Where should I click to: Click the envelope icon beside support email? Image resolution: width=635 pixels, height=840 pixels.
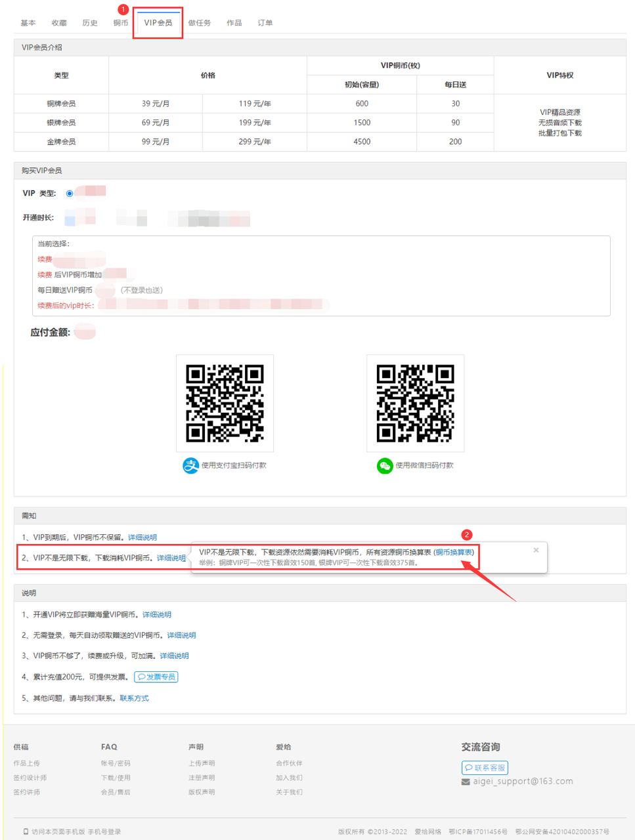(x=466, y=782)
